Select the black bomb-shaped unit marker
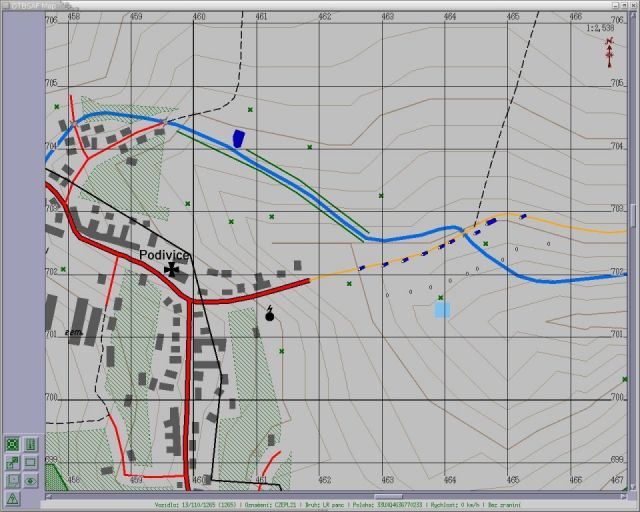The image size is (640, 512). coord(269,315)
